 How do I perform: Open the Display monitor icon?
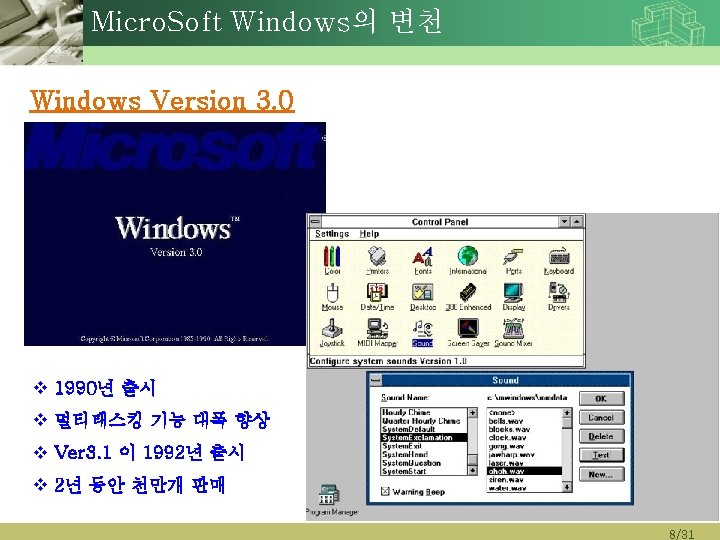513,297
